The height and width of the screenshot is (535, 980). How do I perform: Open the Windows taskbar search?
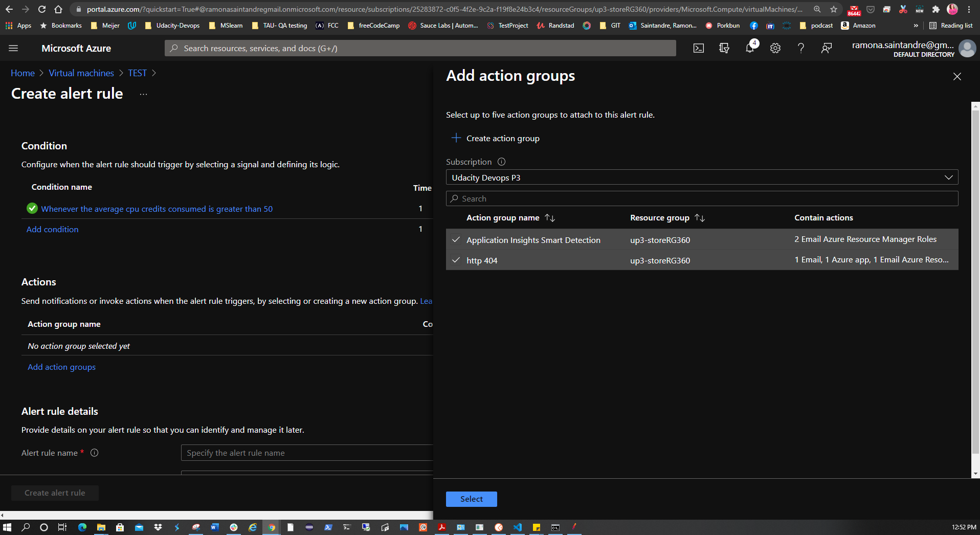click(26, 527)
